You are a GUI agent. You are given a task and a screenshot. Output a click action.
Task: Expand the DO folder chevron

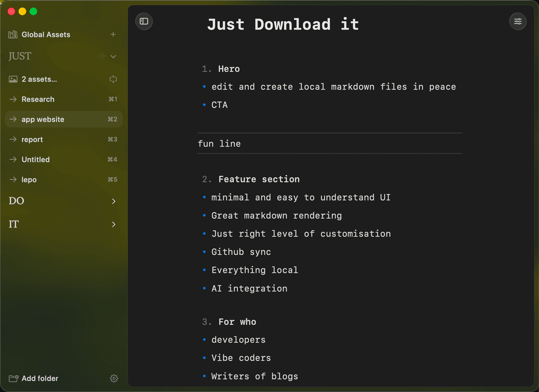tap(114, 201)
